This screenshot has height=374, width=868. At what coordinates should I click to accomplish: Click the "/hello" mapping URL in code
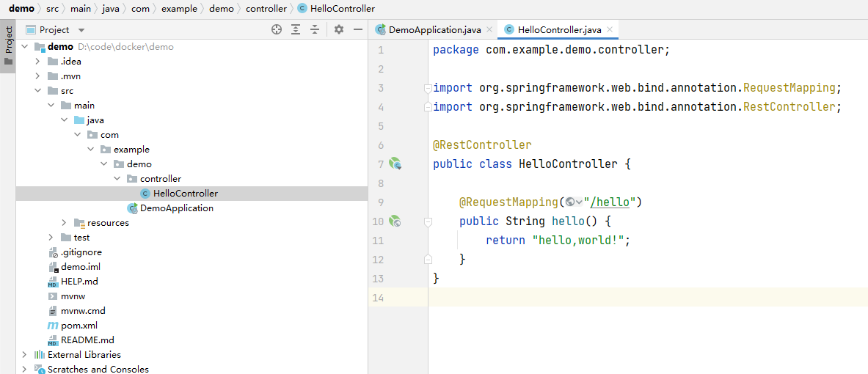pos(609,202)
